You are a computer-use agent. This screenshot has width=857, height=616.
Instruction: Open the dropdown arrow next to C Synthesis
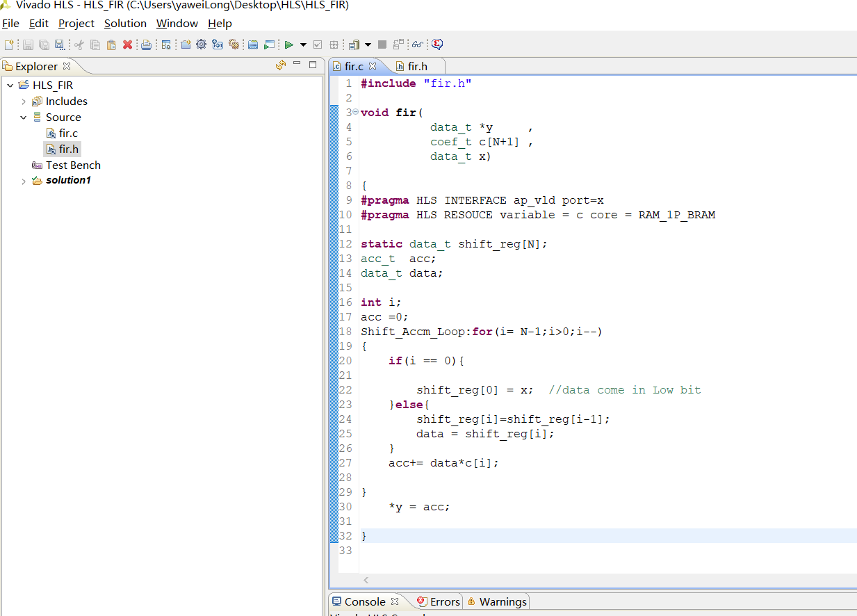click(x=303, y=44)
